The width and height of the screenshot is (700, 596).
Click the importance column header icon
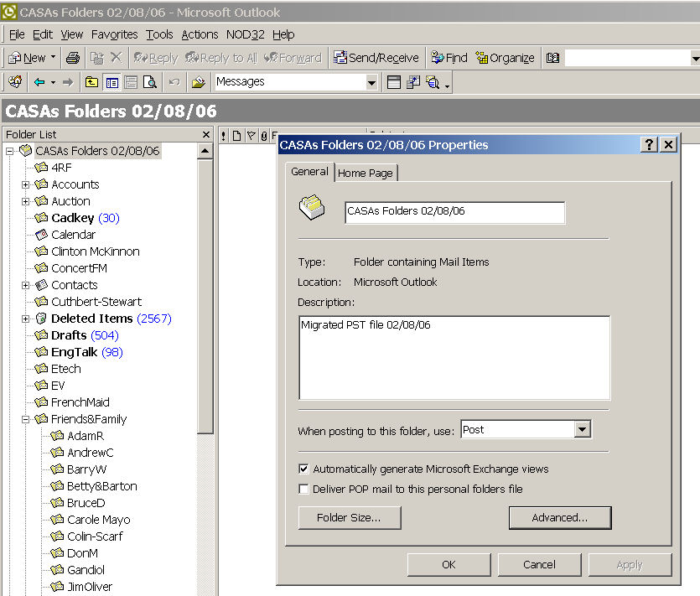[x=223, y=136]
